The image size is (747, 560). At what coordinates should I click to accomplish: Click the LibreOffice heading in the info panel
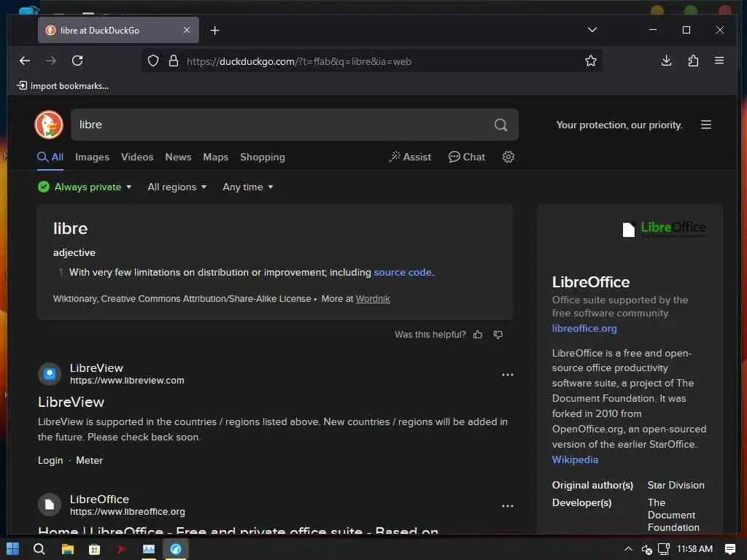[591, 282]
